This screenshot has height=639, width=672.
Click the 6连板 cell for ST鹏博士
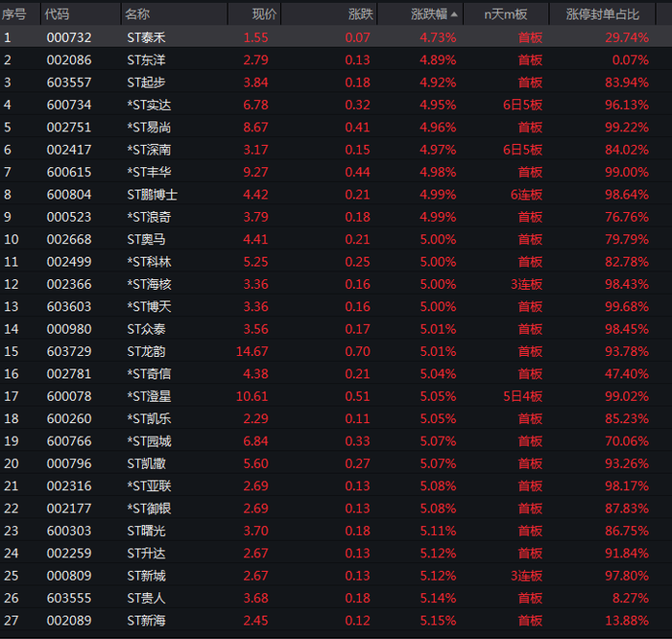coord(526,195)
